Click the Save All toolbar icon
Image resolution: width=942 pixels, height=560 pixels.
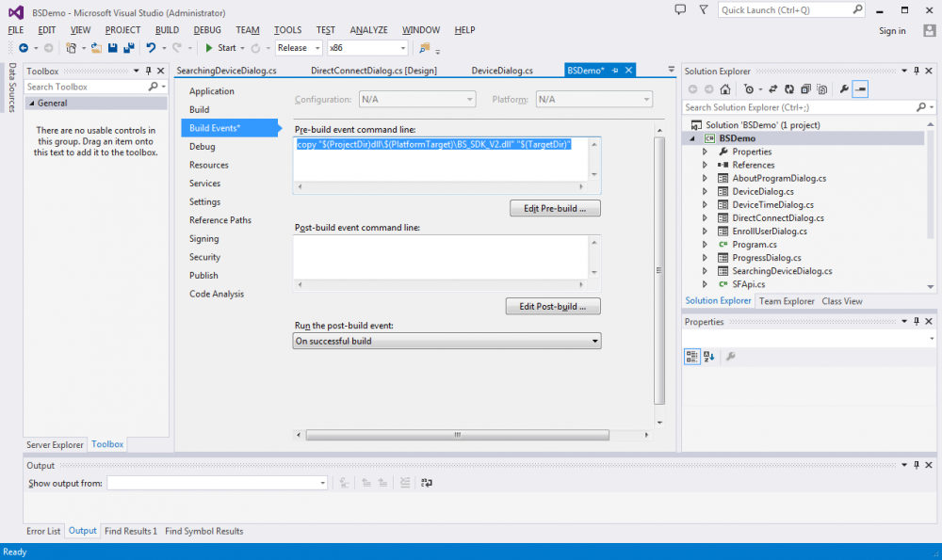pos(128,48)
